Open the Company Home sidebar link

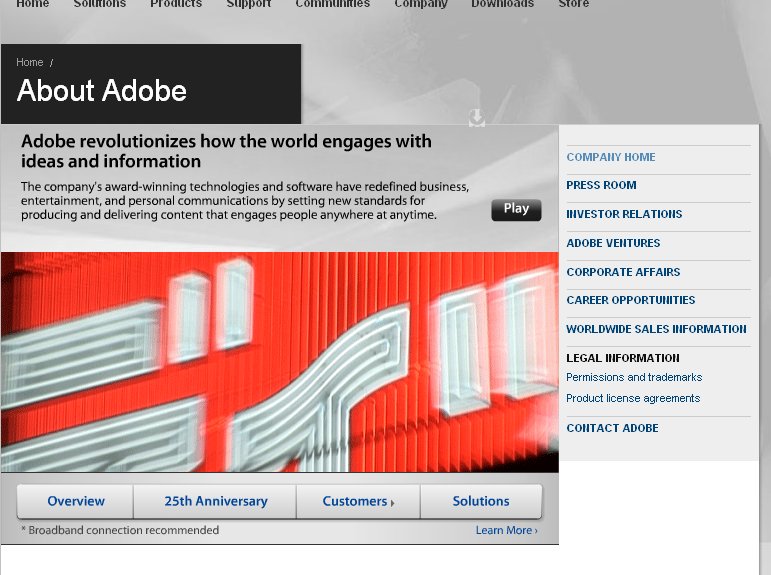611,157
